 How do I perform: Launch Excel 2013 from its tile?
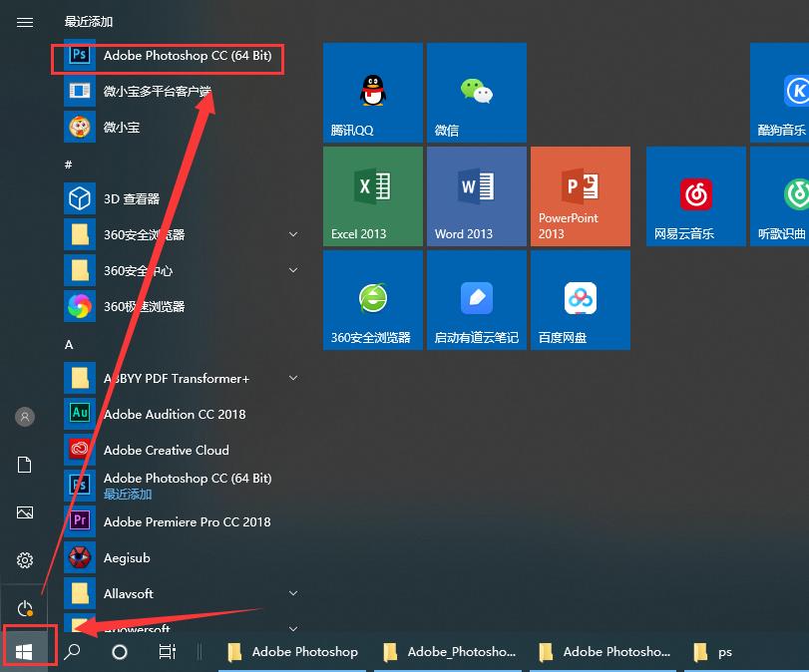(372, 195)
